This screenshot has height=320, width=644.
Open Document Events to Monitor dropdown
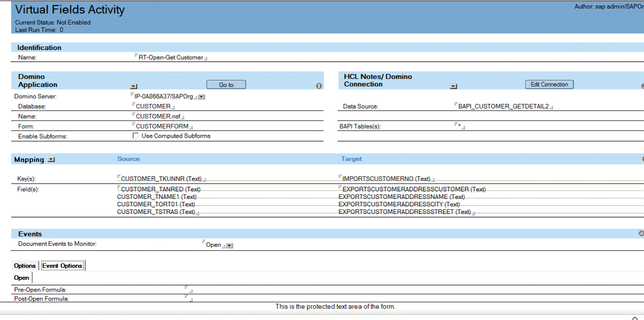(x=229, y=246)
